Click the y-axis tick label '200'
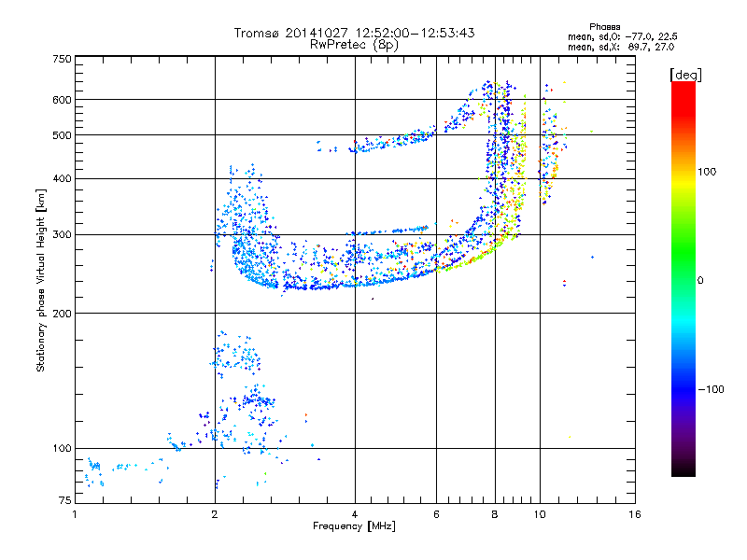This screenshot has width=747, height=560. [x=63, y=314]
